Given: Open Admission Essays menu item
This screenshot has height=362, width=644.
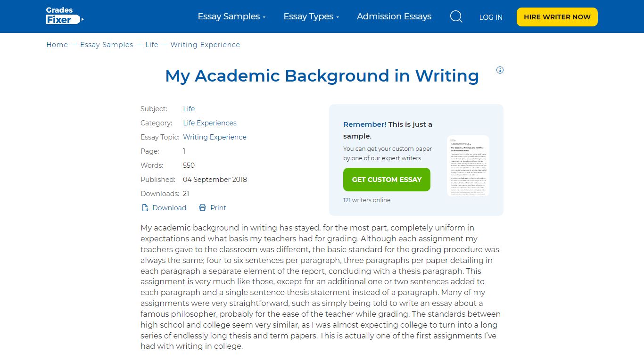Looking at the screenshot, I should (394, 16).
